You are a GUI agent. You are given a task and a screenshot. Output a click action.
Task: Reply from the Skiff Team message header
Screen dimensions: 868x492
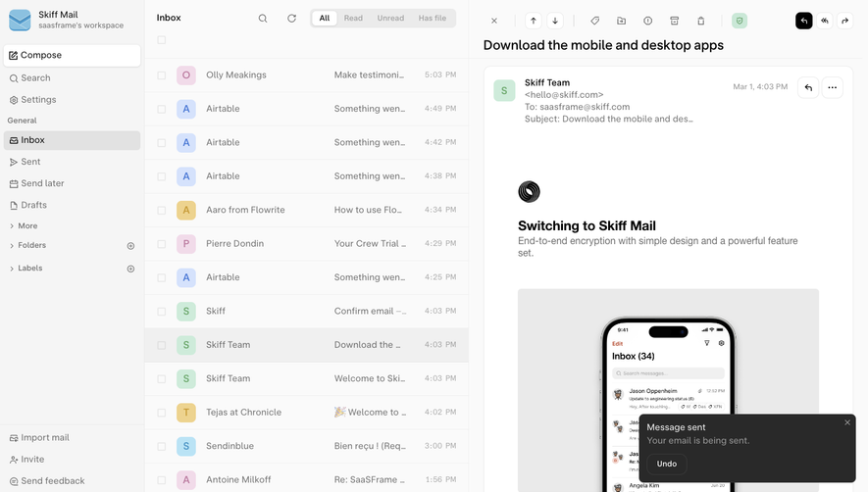coord(808,87)
